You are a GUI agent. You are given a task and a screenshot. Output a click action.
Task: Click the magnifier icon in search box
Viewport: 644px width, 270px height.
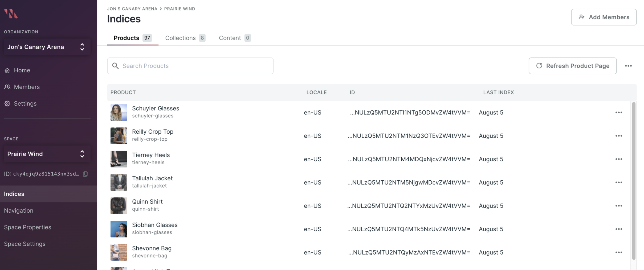[x=115, y=66]
